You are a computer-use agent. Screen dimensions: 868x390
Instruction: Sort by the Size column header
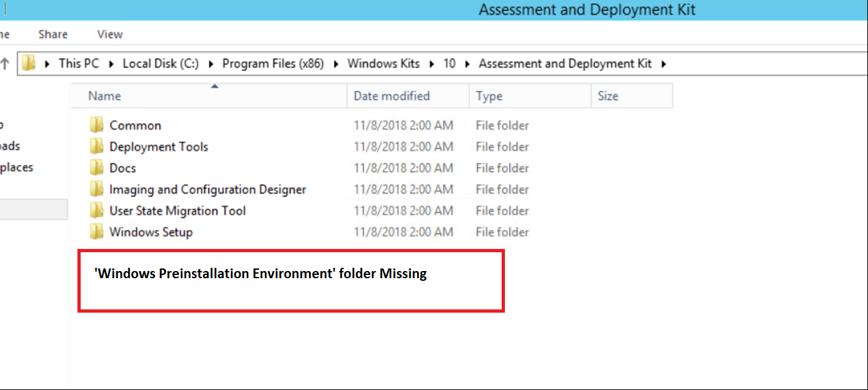(632, 96)
